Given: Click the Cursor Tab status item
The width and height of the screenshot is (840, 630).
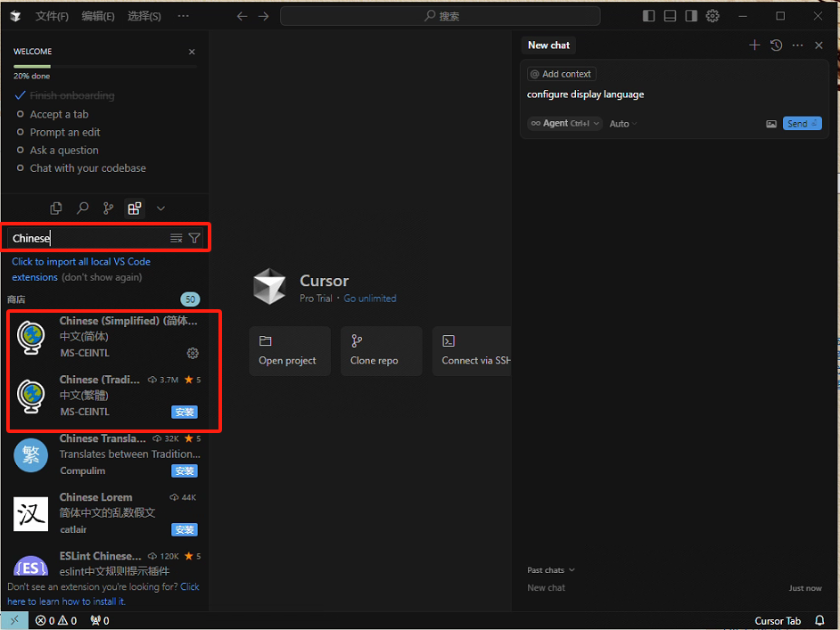Looking at the screenshot, I should click(x=778, y=621).
